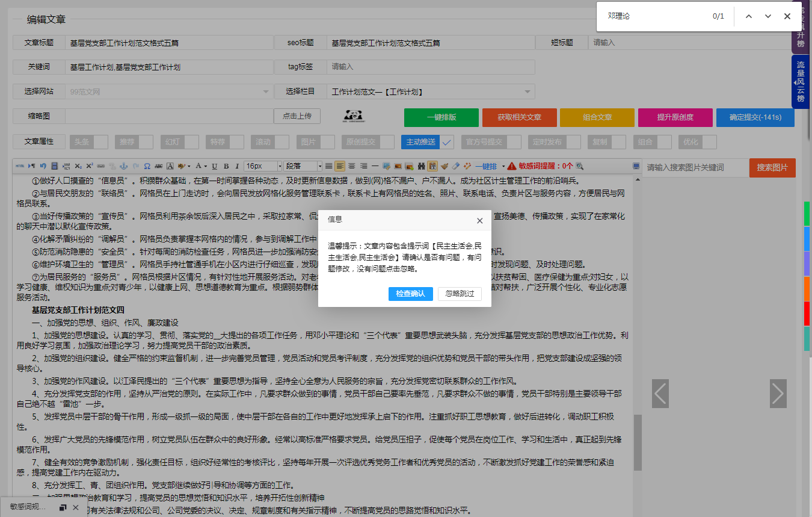Screen dimensions: 812x517
Task: Click the 检查确认 button in the dialog
Action: pos(411,294)
